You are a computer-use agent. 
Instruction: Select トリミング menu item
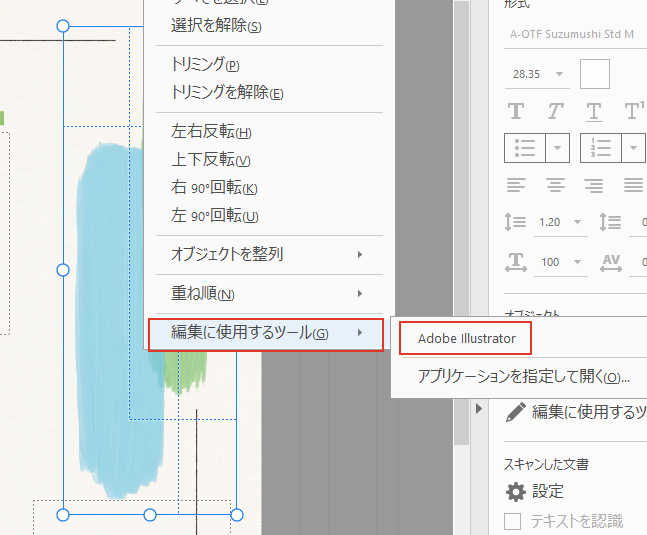click(x=269, y=64)
